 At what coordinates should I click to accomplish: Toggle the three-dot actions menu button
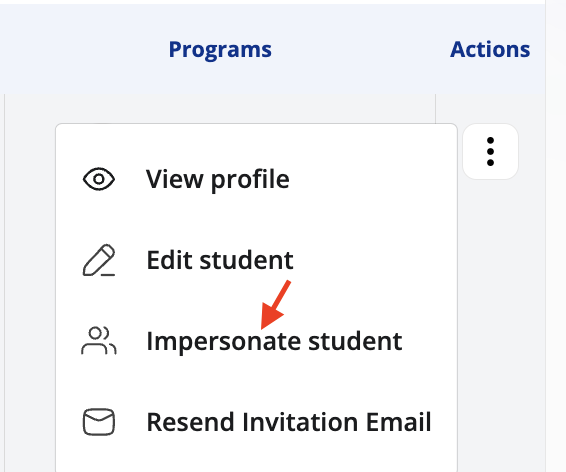(490, 152)
